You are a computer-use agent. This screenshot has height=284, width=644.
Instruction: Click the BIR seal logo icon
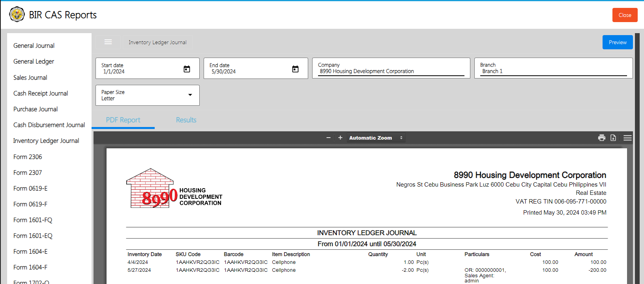(17, 15)
